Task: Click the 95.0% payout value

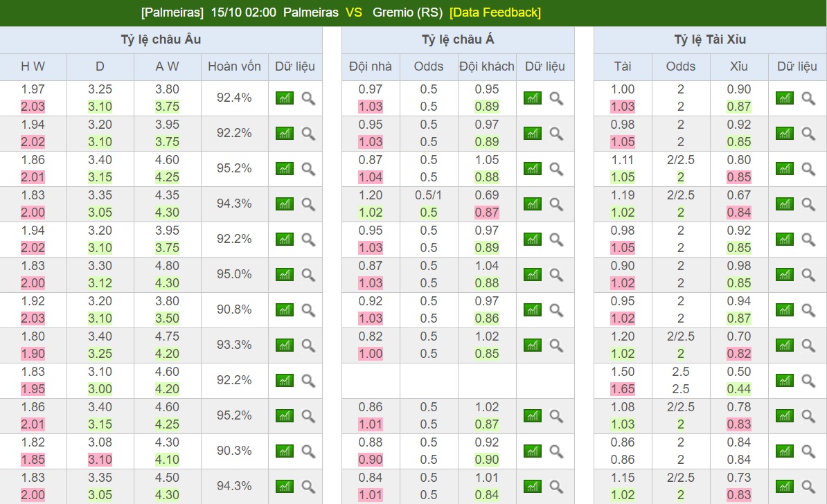Action: click(x=234, y=274)
